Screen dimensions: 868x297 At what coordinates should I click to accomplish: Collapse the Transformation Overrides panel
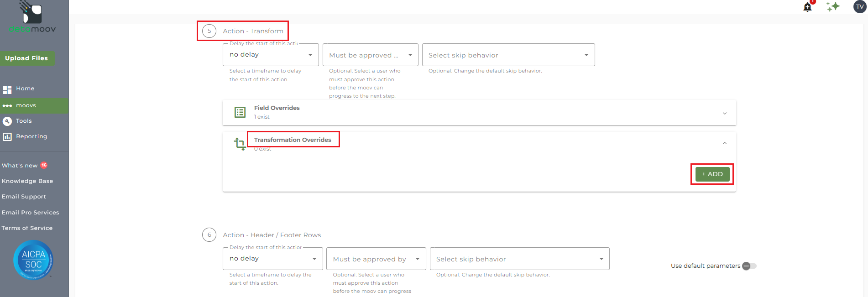tap(724, 143)
